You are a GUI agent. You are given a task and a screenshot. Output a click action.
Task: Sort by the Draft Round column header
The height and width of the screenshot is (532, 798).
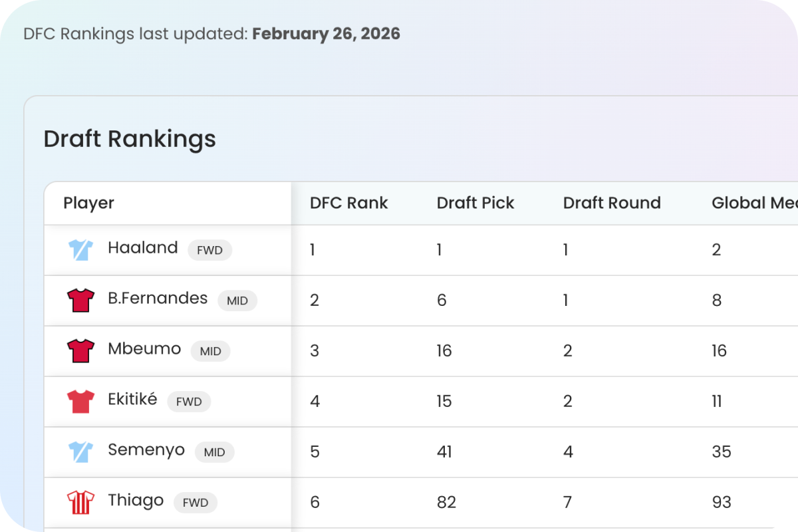pos(612,203)
